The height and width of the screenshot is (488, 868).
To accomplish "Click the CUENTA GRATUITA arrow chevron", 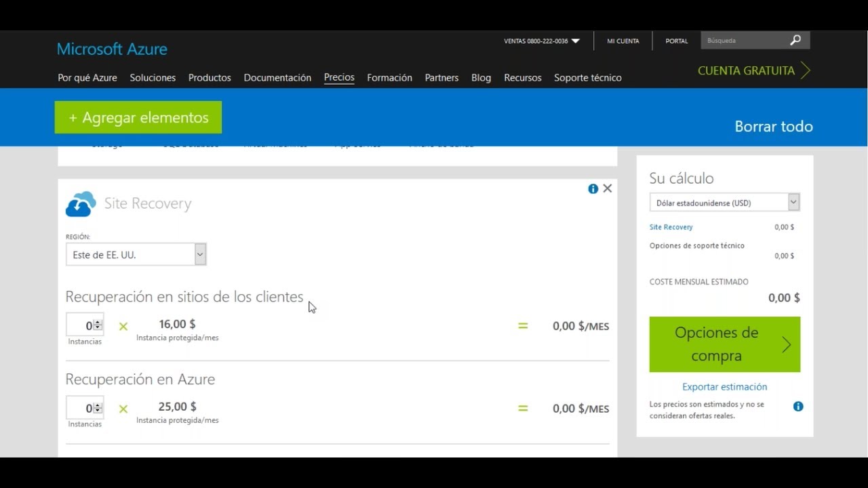I will pos(805,70).
